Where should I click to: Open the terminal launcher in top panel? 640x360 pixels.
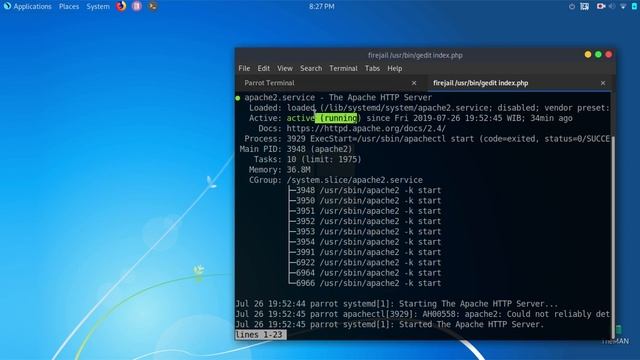(153, 6)
